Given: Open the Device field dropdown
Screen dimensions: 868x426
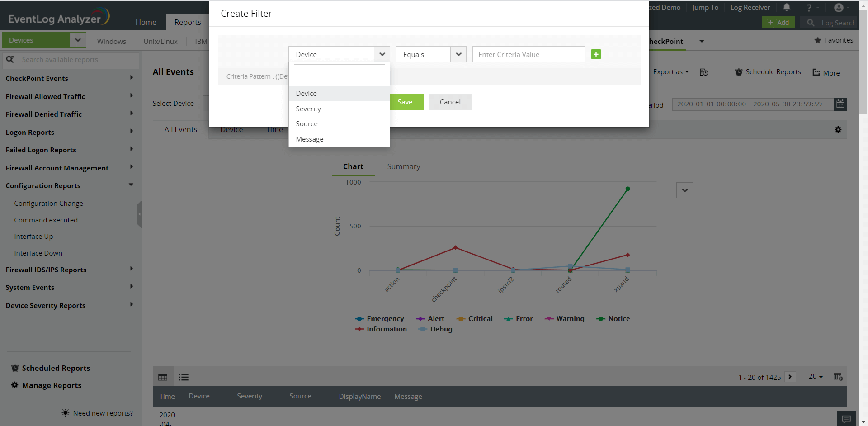Looking at the screenshot, I should click(x=339, y=54).
